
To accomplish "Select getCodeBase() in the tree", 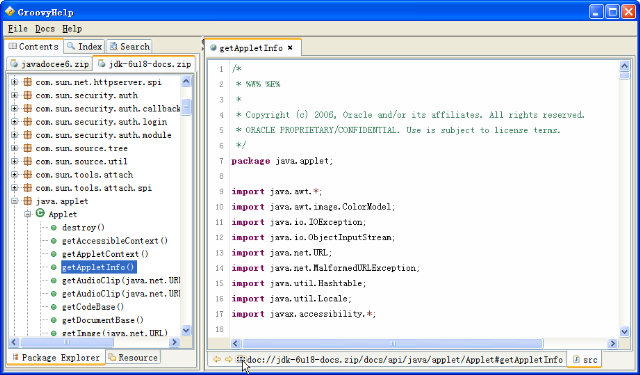I will 93,306.
